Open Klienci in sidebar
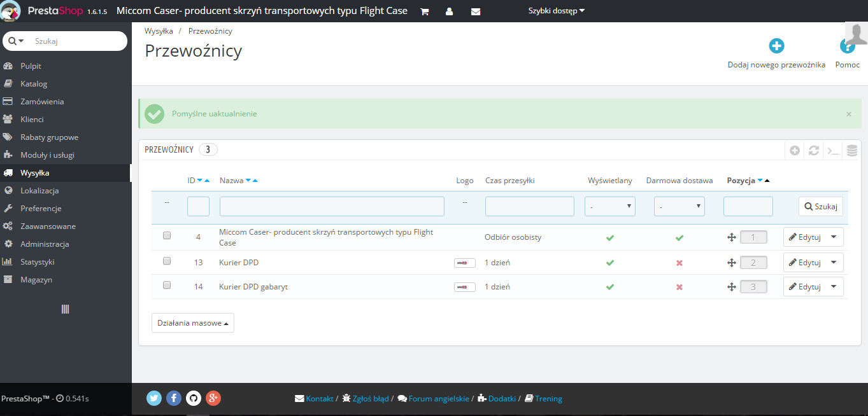Screen dimensions: 868x416 (x=32, y=120)
